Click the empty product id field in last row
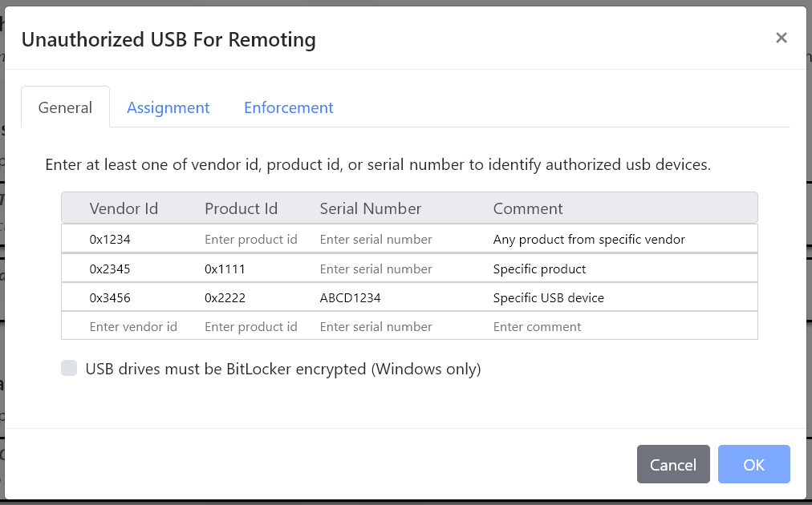This screenshot has height=505, width=812. click(250, 326)
